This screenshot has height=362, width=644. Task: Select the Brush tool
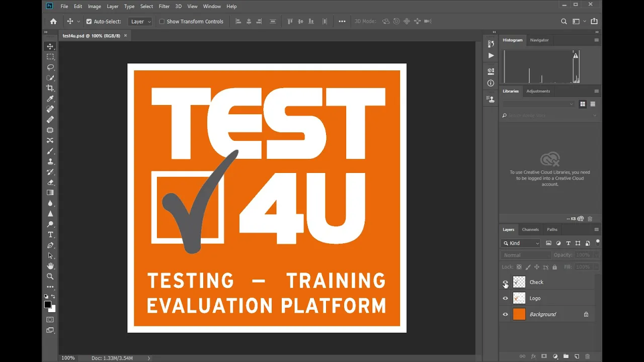click(50, 151)
